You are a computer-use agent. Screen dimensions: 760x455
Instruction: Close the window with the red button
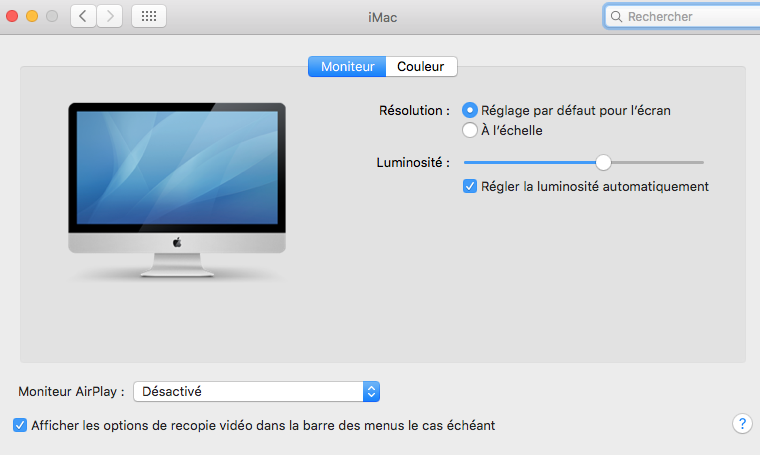(12, 16)
